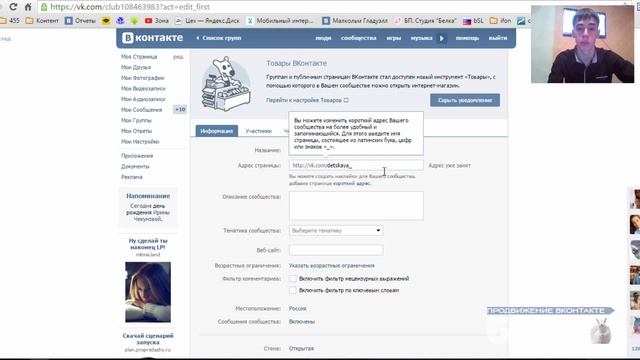Screen dimensions: 640x360
Task: Open Реклама in left menu
Action: point(132,177)
